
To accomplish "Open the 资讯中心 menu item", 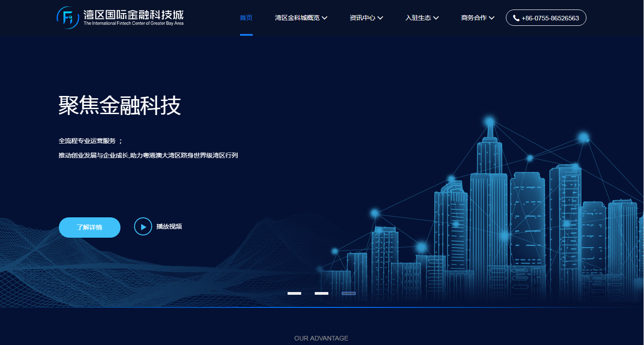I will click(362, 18).
